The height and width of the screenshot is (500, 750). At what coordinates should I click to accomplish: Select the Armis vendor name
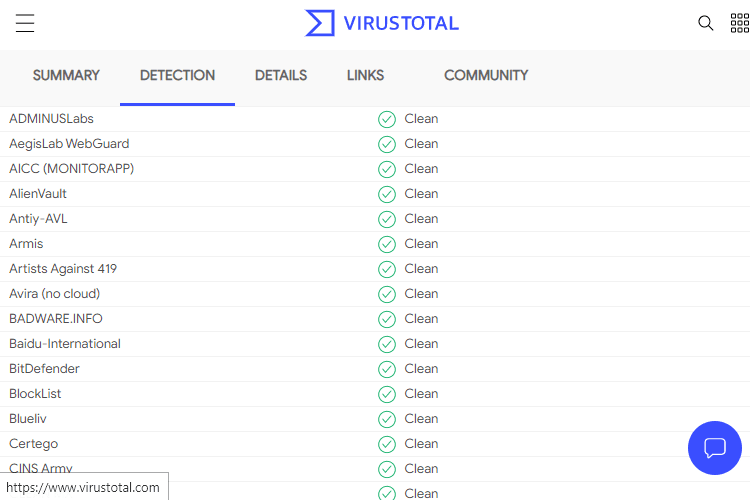26,244
